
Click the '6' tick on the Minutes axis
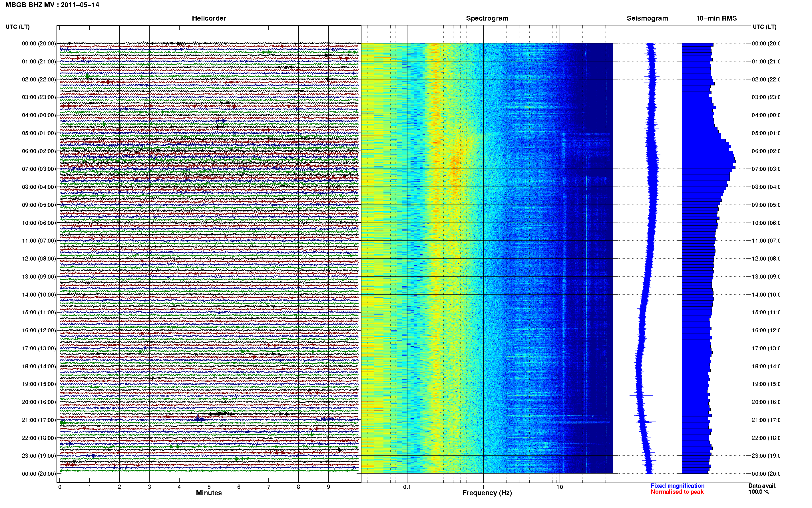(239, 487)
